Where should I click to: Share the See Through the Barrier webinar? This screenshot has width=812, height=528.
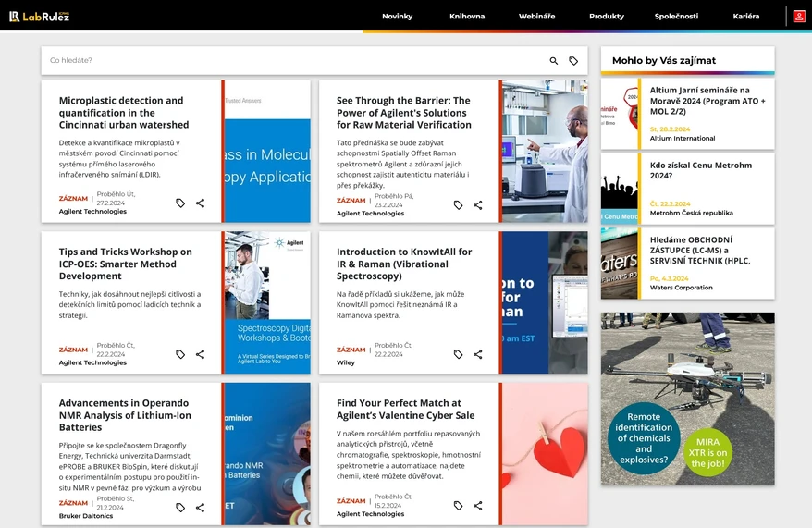tap(478, 205)
